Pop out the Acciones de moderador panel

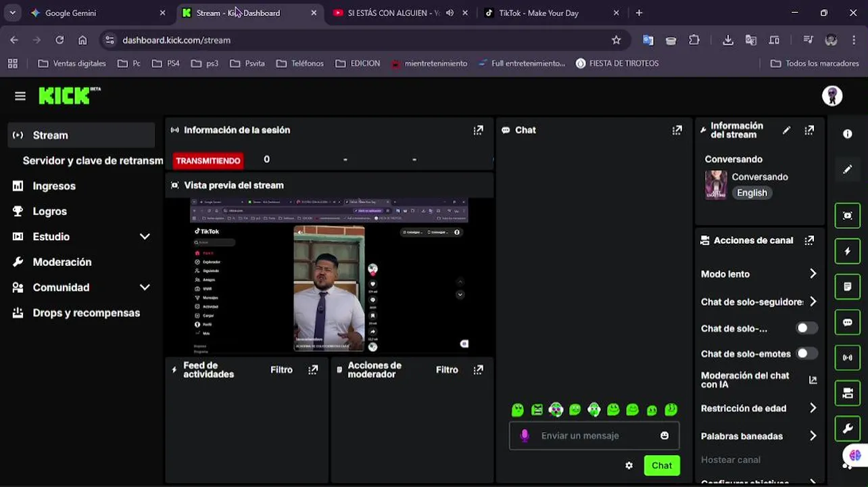pyautogui.click(x=479, y=370)
